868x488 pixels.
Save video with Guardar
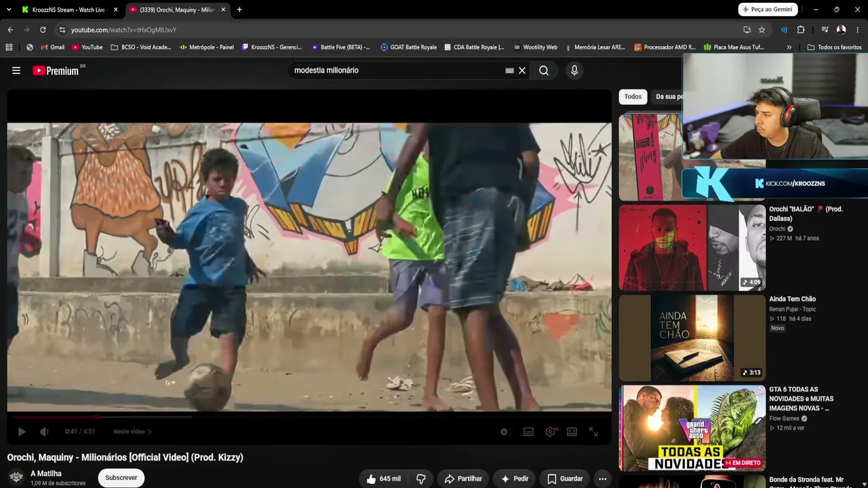pyautogui.click(x=565, y=479)
